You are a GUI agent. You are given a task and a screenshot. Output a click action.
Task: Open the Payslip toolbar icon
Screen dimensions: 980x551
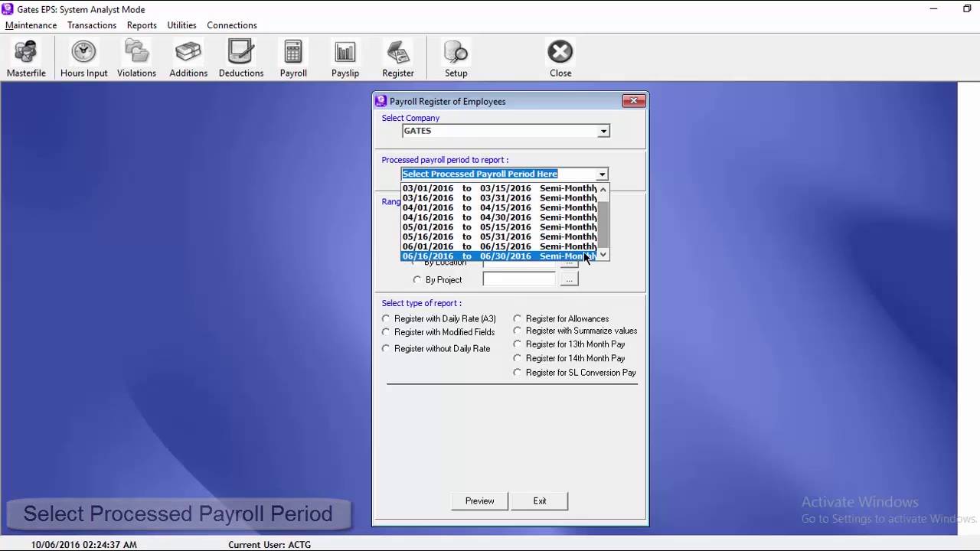coord(345,59)
